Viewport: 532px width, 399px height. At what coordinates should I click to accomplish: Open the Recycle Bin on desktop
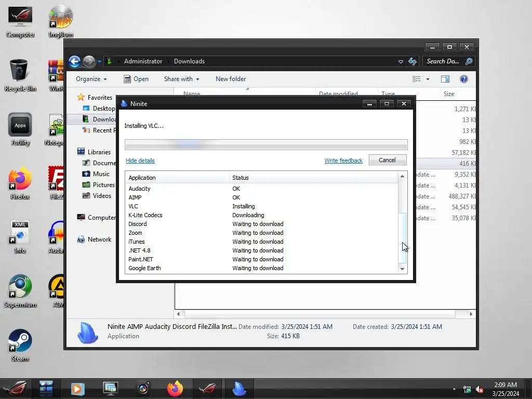click(20, 75)
